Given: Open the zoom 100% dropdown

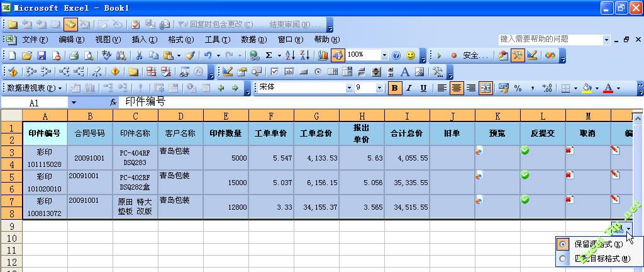Looking at the screenshot, I should [x=384, y=55].
